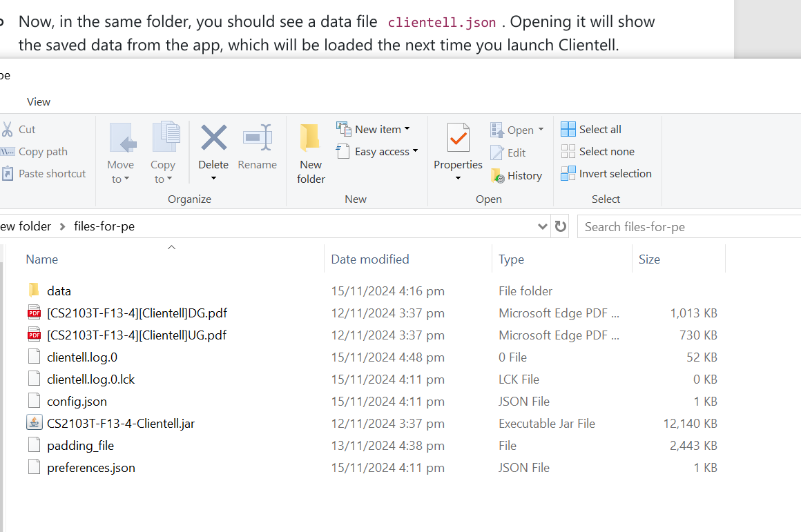Screen dimensions: 801x532
Task: Expand the New item dropdown arrow
Action: pyautogui.click(x=407, y=128)
